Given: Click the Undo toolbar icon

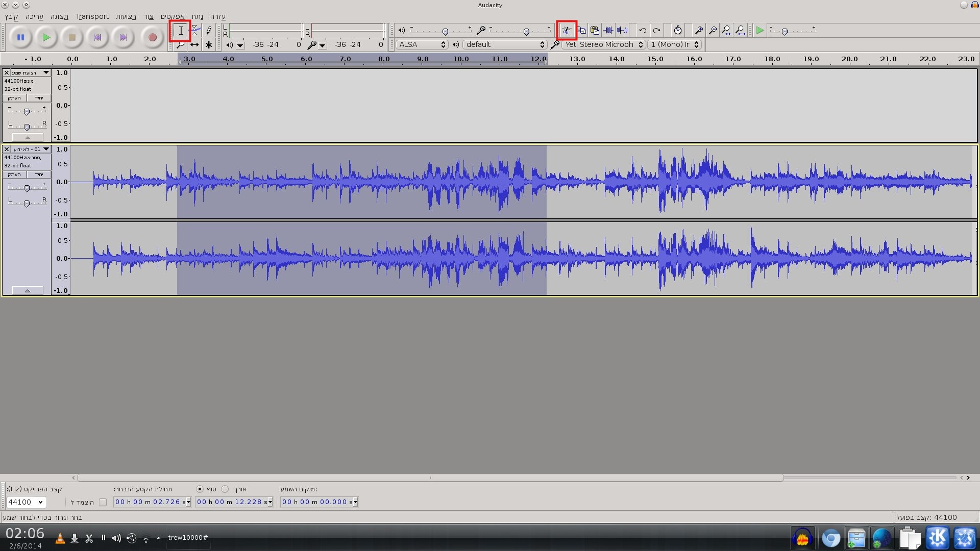Looking at the screenshot, I should point(643,31).
